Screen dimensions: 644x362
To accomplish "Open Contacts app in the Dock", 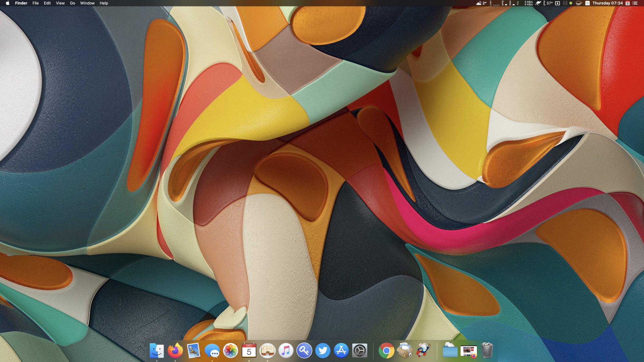I will click(267, 350).
